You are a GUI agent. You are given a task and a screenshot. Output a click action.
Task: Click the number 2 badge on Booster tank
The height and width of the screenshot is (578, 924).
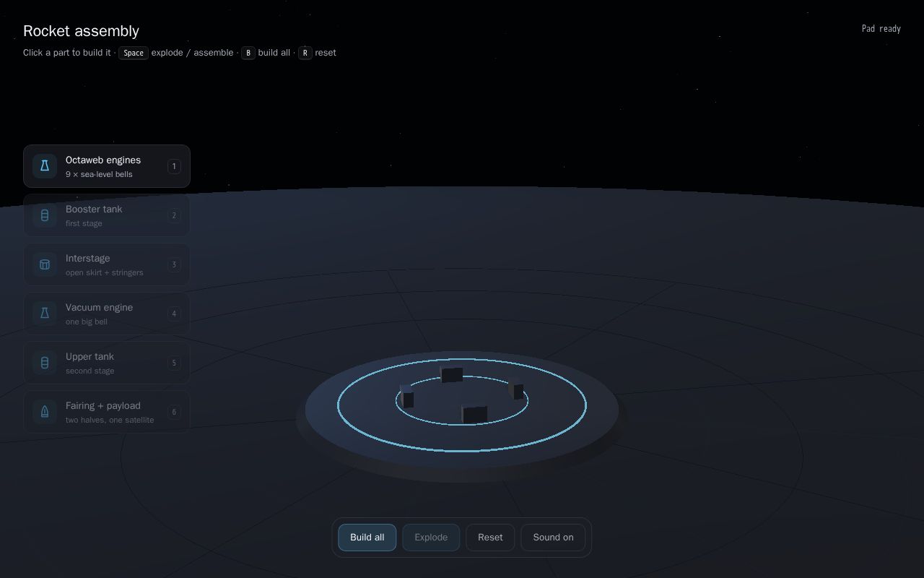(174, 215)
